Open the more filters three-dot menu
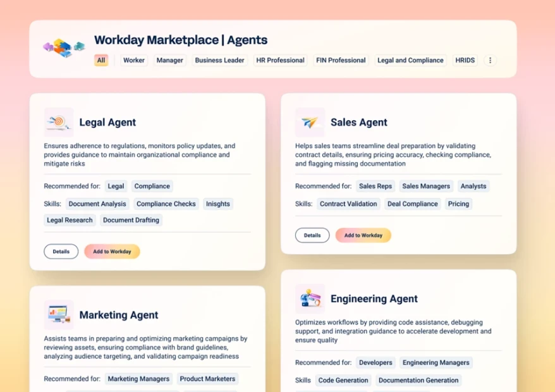This screenshot has width=555, height=392. 490,61
